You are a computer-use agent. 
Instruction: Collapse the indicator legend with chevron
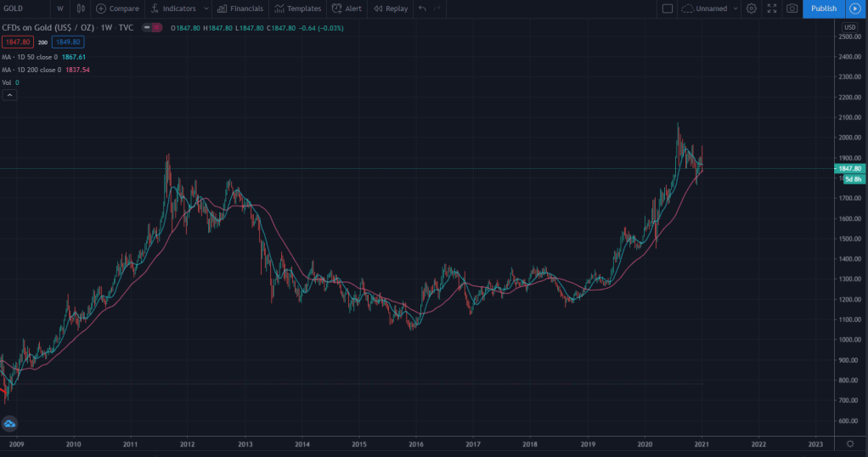click(x=10, y=95)
